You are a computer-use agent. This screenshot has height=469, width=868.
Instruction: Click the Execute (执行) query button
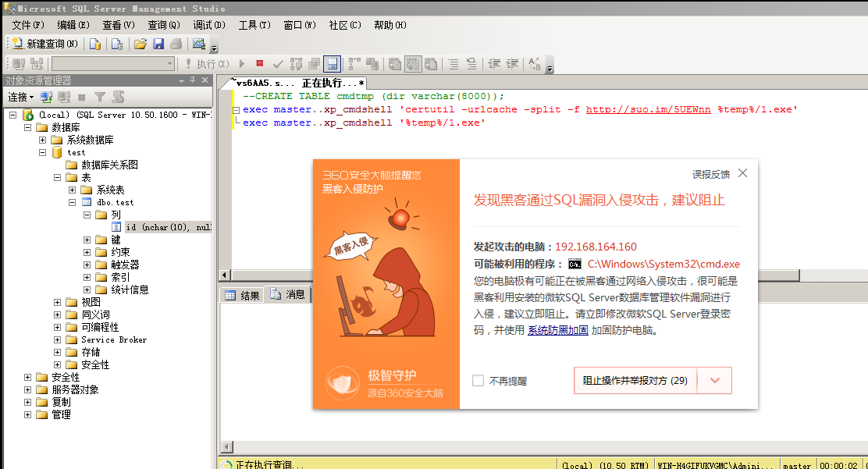207,64
